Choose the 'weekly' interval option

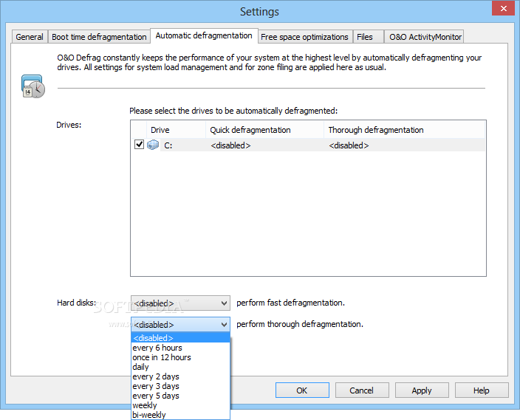(180, 405)
